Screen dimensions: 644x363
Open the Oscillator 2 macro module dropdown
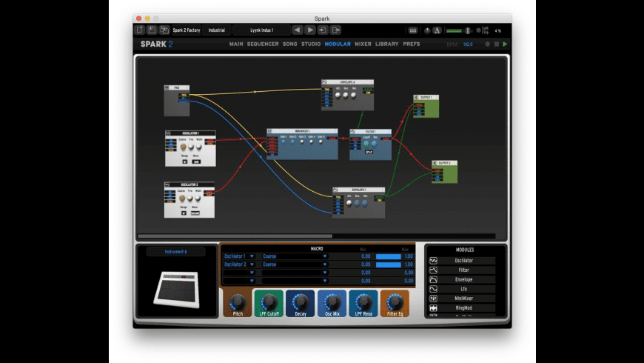(x=239, y=264)
